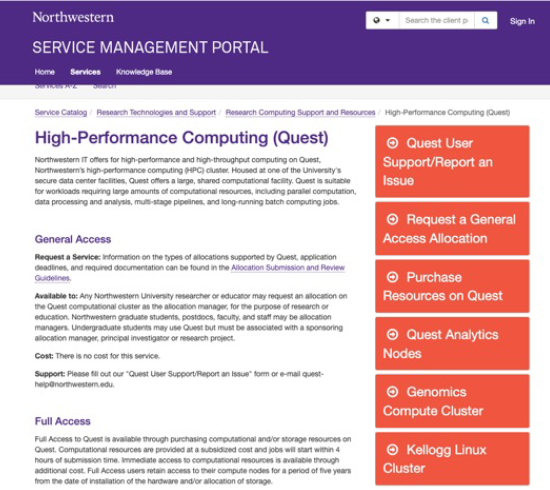Screen dimensions: 550x490
Task: Click the Full Access heading
Action: (62, 421)
